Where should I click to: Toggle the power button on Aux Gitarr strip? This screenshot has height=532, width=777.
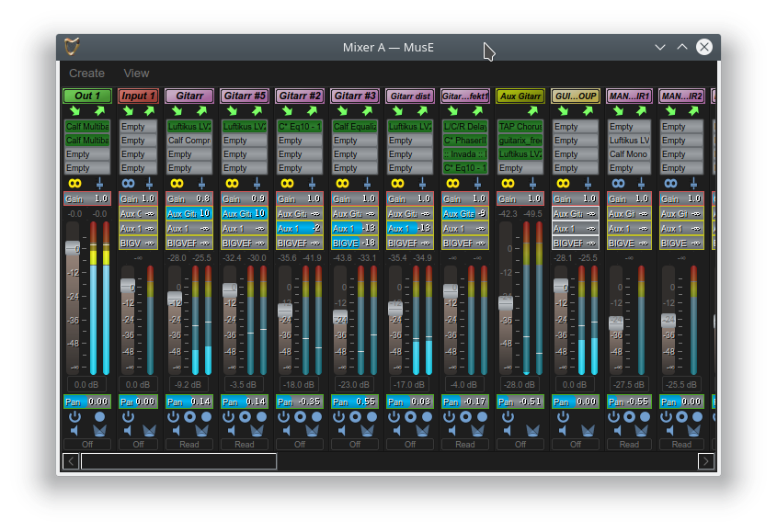click(x=508, y=416)
